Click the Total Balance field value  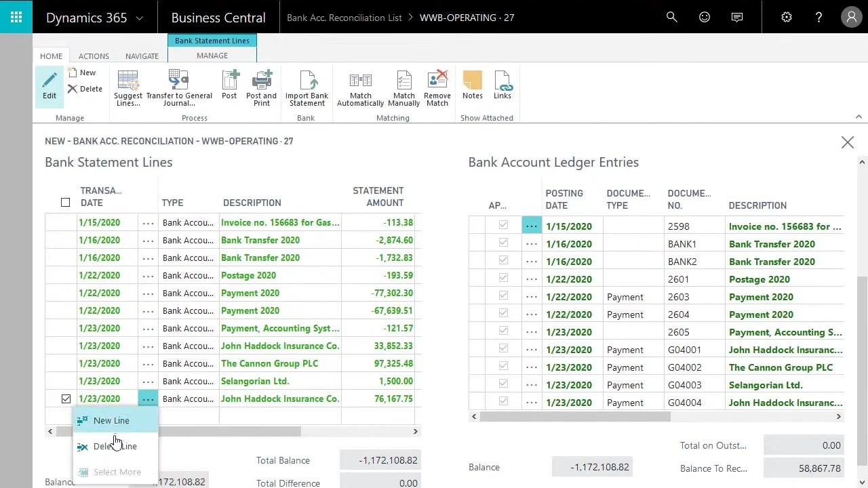380,460
